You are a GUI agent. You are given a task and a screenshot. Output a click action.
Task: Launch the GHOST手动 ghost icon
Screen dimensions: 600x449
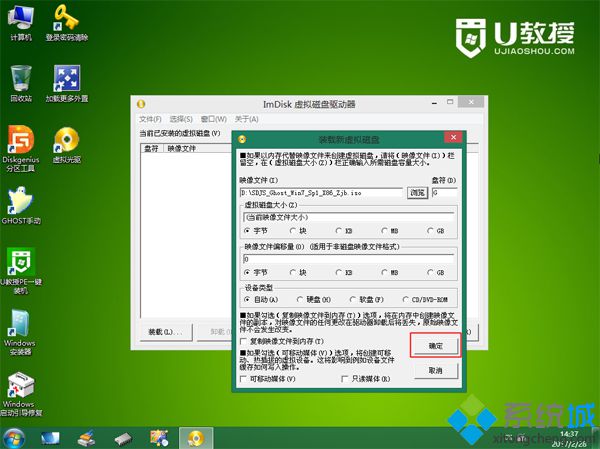21,206
